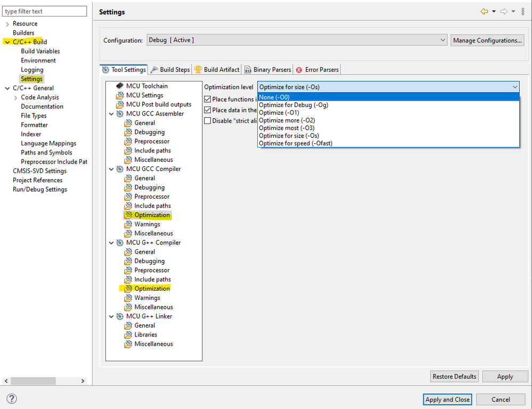Screen dimensions: 532x409
Task: Collapse the C/C++ Build tree node
Action: [7, 42]
